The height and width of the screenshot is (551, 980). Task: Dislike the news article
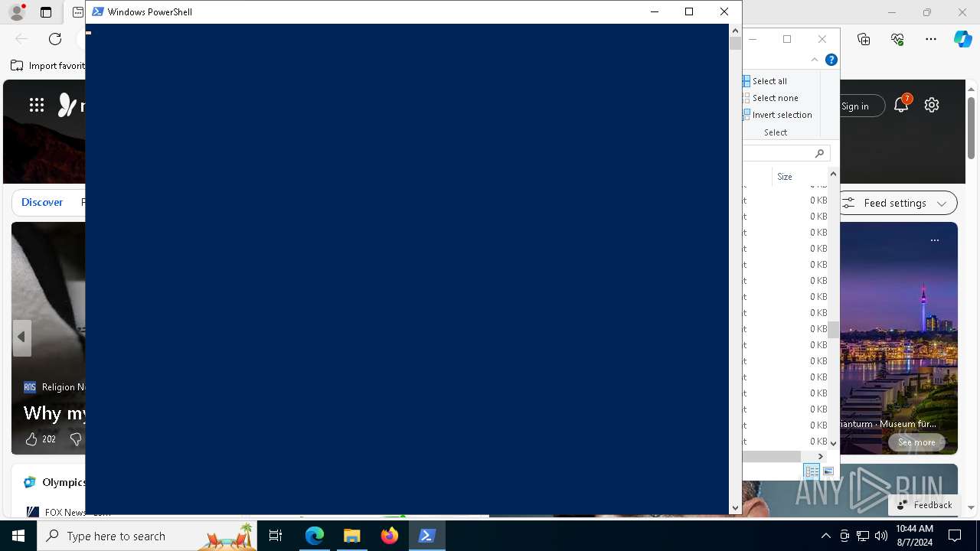(x=75, y=439)
